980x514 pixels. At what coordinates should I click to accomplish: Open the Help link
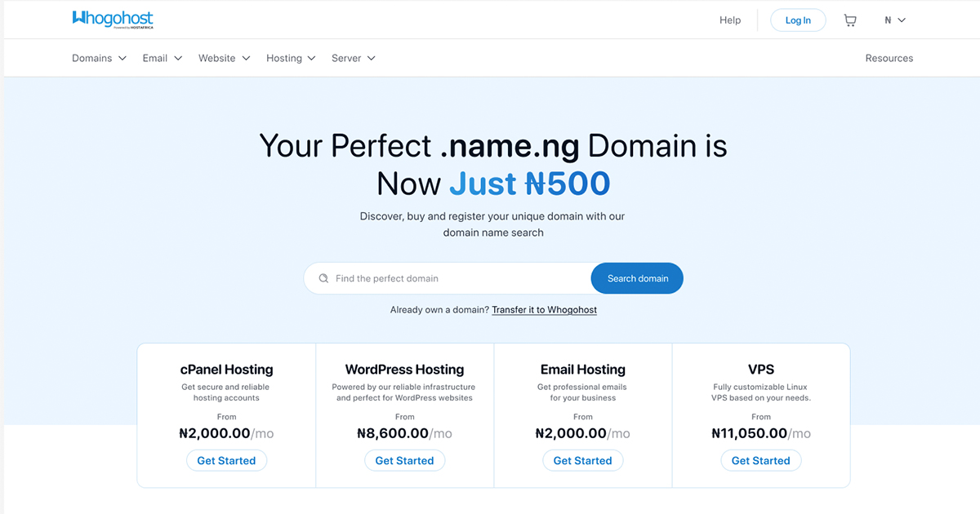[x=730, y=20]
